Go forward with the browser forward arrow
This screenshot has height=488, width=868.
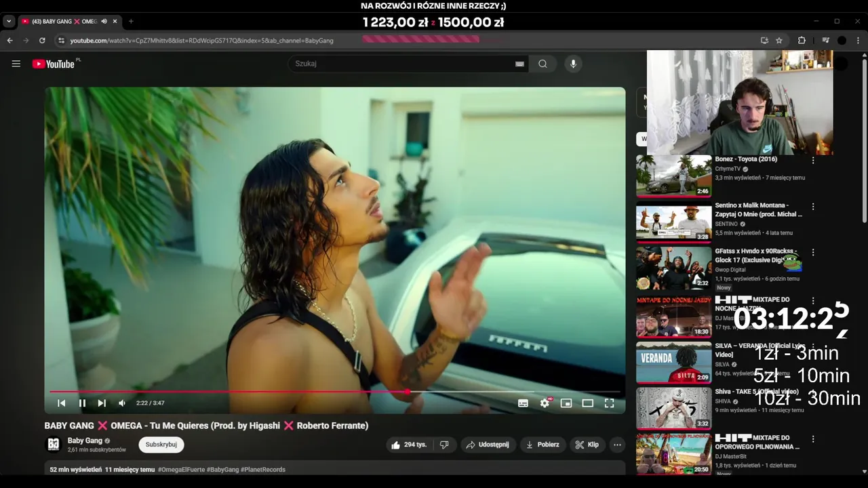coord(26,41)
